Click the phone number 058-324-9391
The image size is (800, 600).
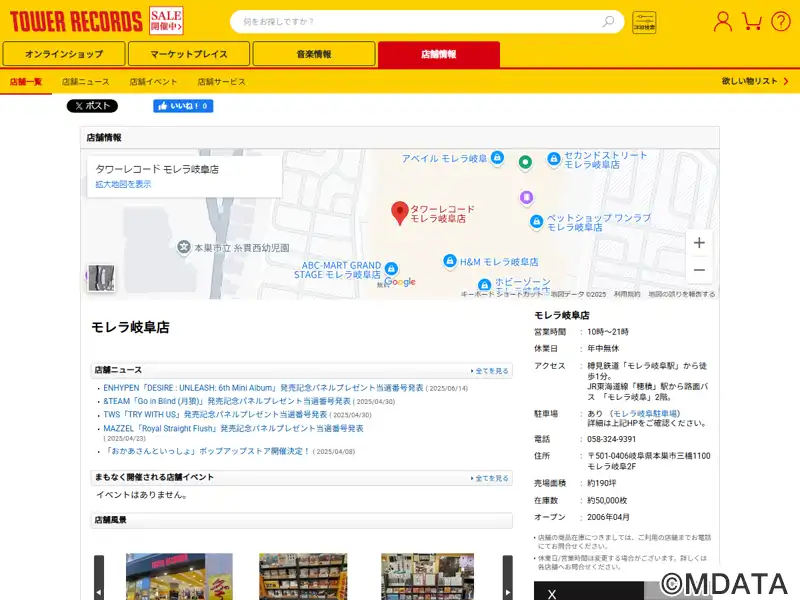611,439
